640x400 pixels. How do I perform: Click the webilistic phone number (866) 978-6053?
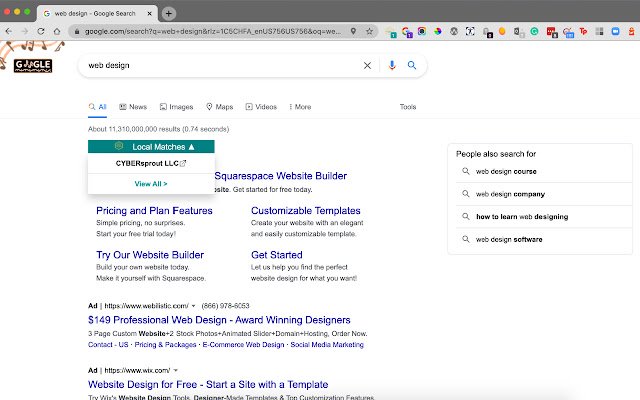[225, 306]
